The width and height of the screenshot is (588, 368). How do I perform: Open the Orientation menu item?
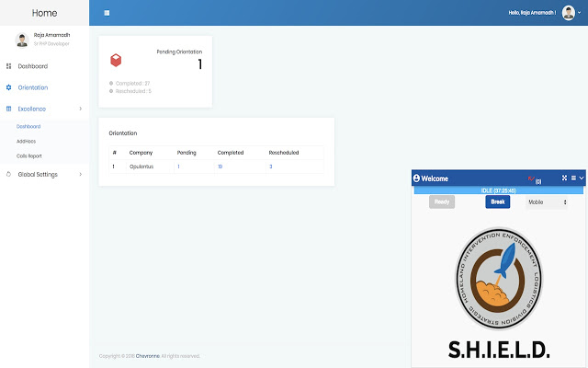33,87
